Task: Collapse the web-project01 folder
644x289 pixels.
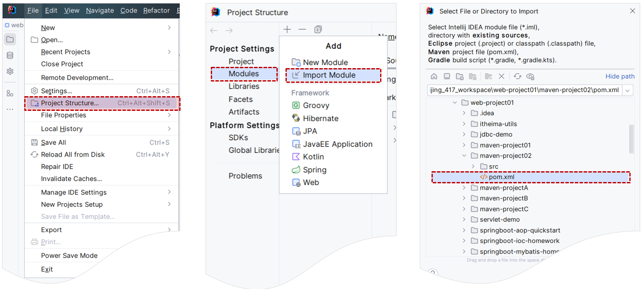Action: [454, 102]
